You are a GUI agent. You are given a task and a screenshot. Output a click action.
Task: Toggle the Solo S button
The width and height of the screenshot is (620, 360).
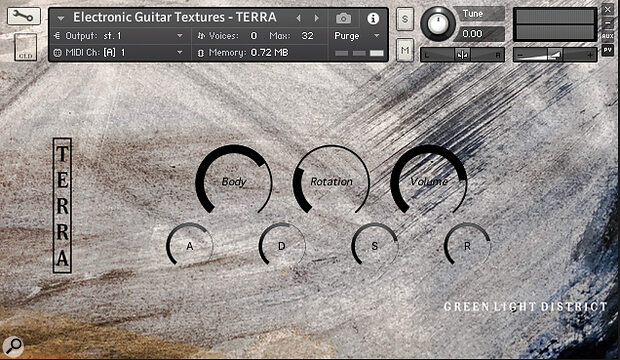[405, 19]
